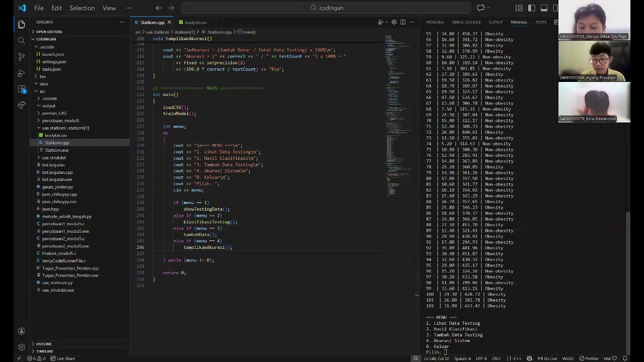Open the Extensions view with badge
Screen dimensions: 644x362
[22, 89]
